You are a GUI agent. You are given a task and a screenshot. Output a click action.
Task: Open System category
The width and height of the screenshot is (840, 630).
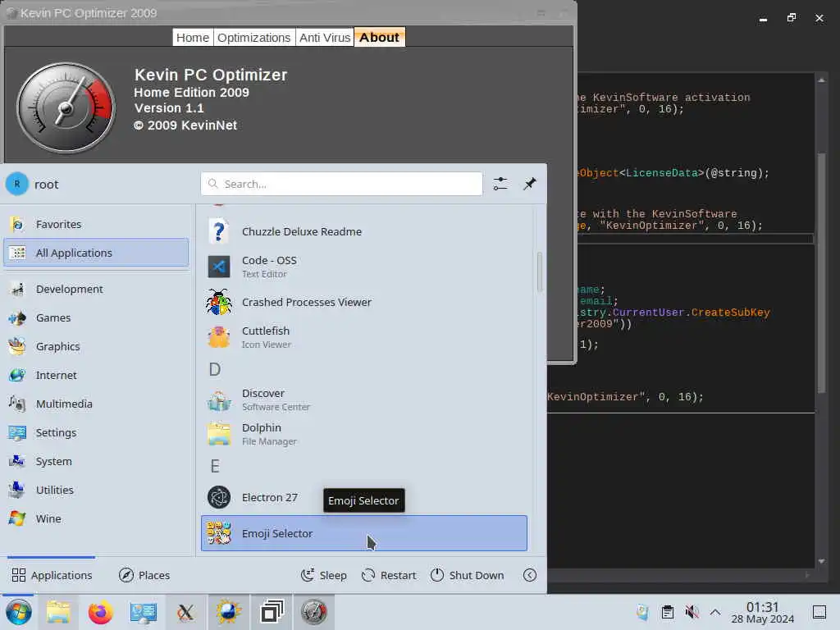click(x=97, y=461)
